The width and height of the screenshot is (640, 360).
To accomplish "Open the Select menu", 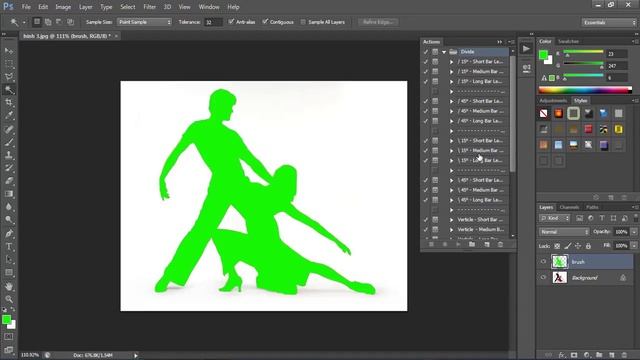I will tap(127, 7).
